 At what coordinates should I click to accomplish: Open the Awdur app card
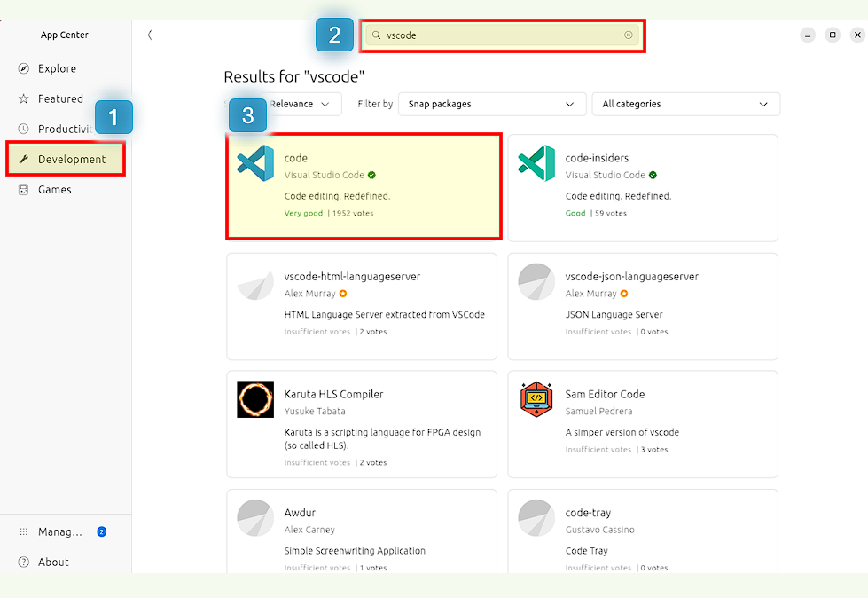pos(362,531)
